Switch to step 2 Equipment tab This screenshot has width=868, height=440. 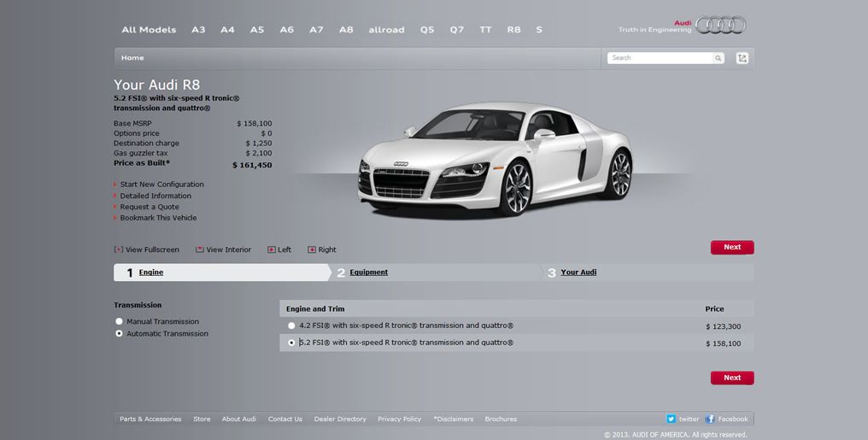pos(369,273)
